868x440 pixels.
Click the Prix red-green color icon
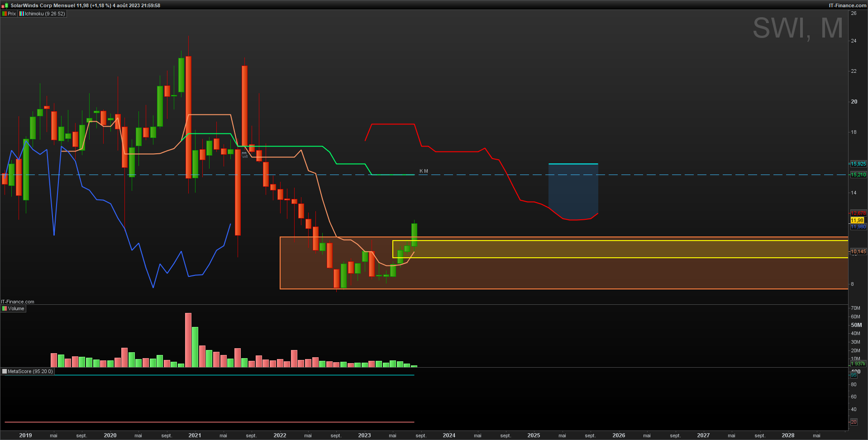pyautogui.click(x=5, y=14)
